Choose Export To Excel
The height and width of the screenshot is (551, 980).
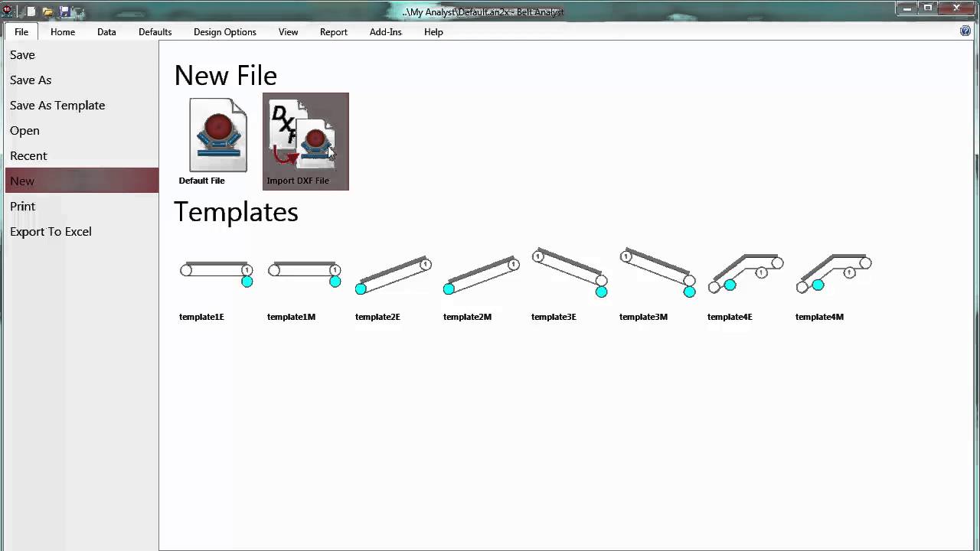coord(81,232)
